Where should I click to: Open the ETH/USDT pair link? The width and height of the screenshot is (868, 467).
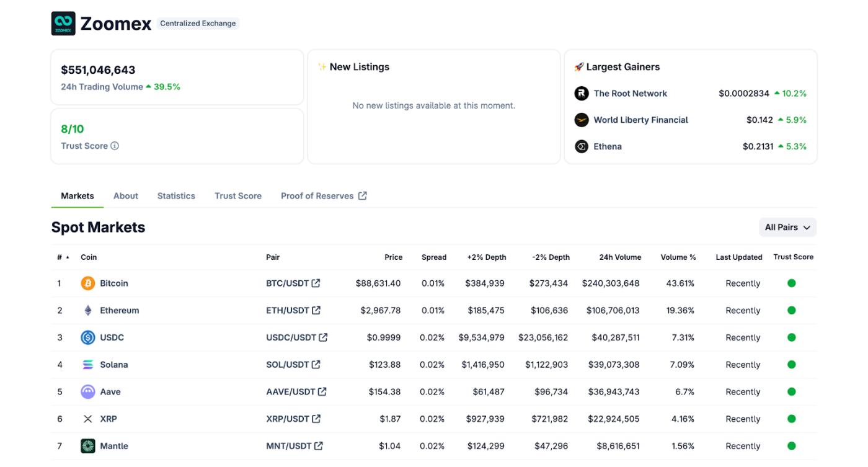click(x=288, y=311)
